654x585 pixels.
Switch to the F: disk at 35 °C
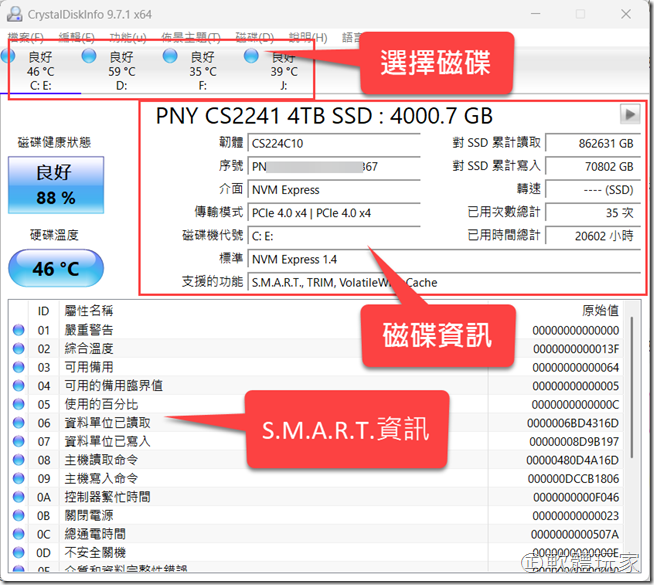pyautogui.click(x=170, y=57)
